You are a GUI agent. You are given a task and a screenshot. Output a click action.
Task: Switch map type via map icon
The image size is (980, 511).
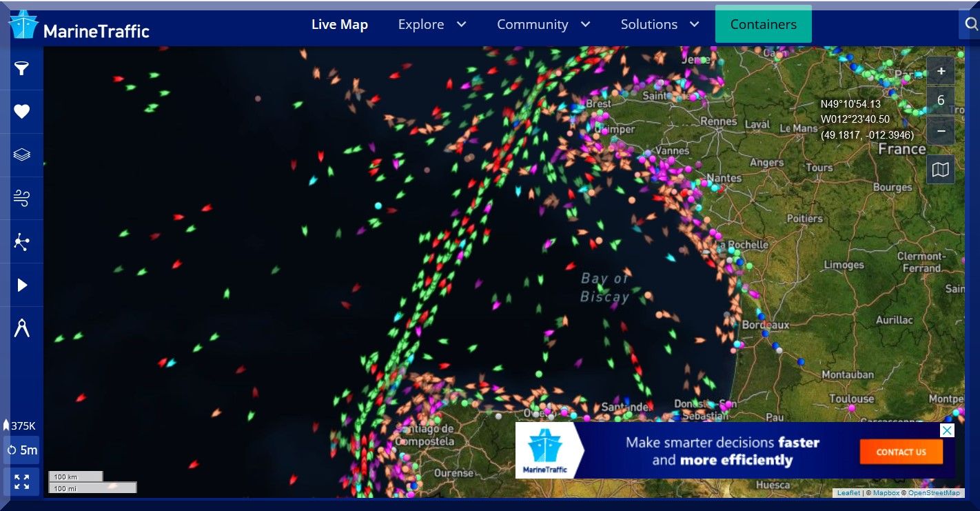pos(941,170)
